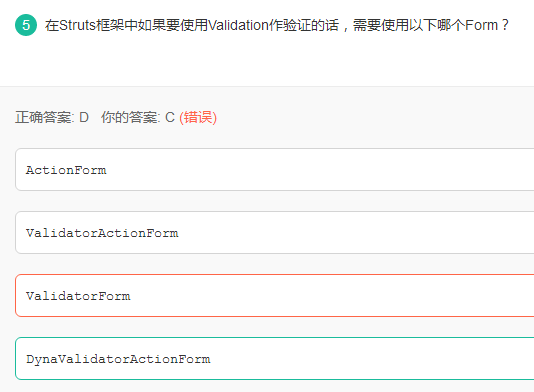Select the ActionForm answer option
This screenshot has height=392, width=534.
pos(274,170)
